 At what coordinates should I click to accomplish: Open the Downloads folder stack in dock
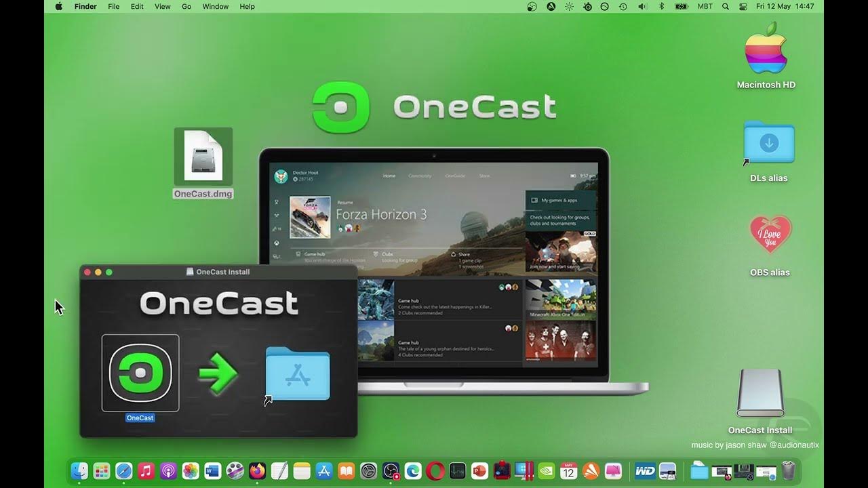[699, 470]
